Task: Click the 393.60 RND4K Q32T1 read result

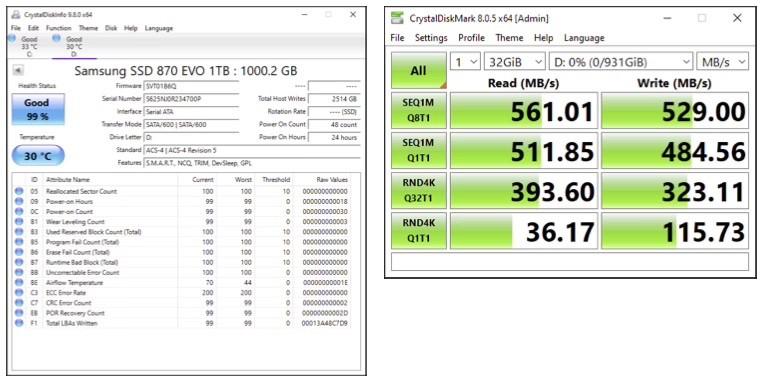Action: pos(524,191)
